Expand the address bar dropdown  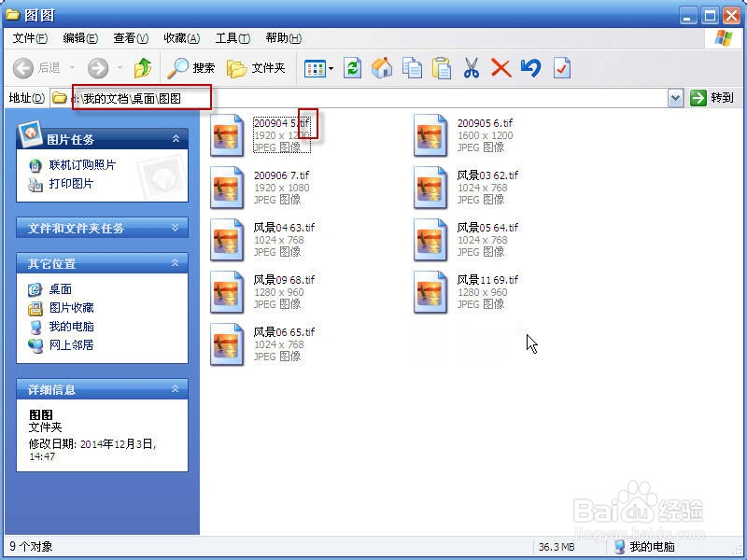pyautogui.click(x=675, y=99)
